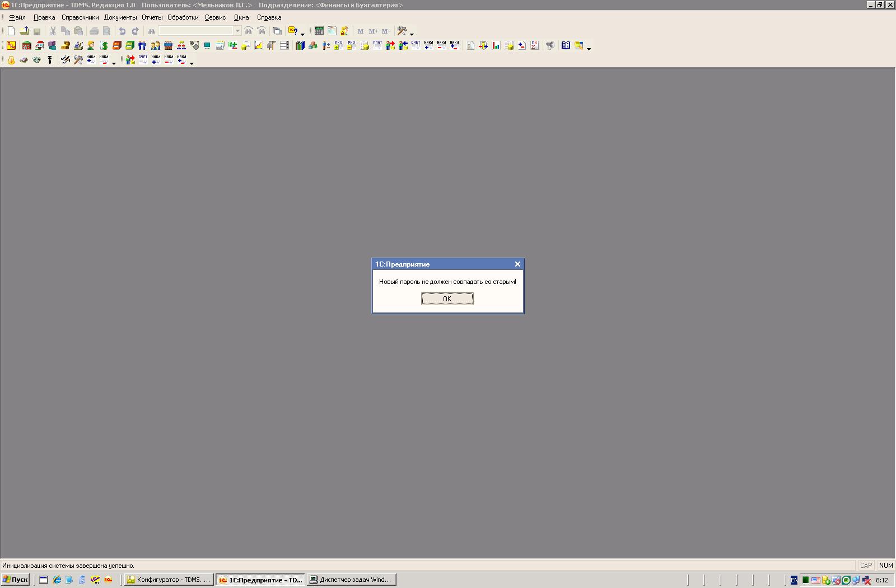Image resolution: width=896 pixels, height=588 pixels.
Task: Open the Пуск start menu
Action: [15, 580]
